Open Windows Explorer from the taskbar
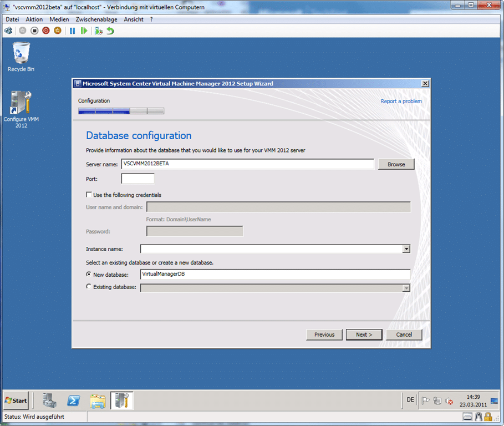The width and height of the screenshot is (504, 426). click(x=98, y=400)
